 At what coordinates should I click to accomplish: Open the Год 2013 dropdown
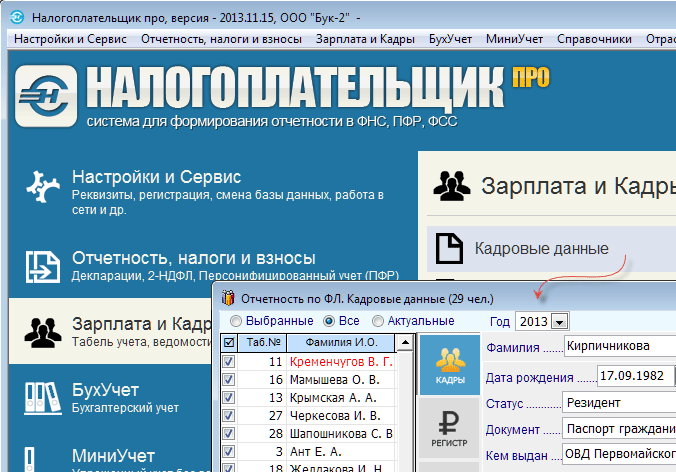560,322
